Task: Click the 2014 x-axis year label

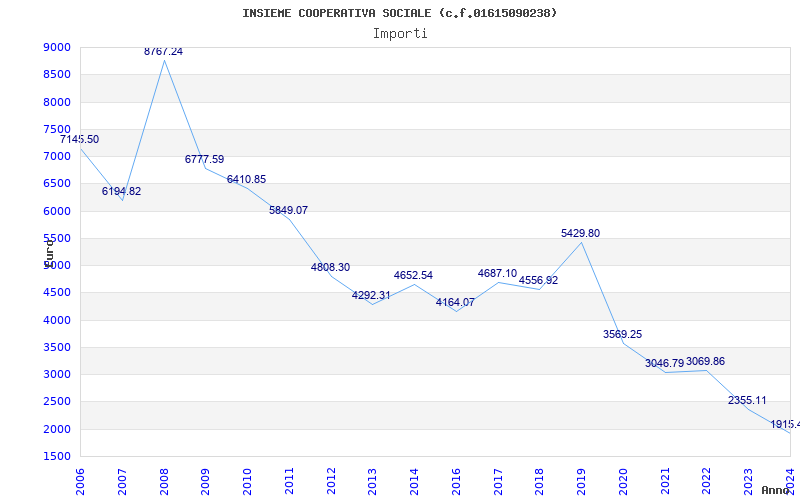Action: [414, 482]
